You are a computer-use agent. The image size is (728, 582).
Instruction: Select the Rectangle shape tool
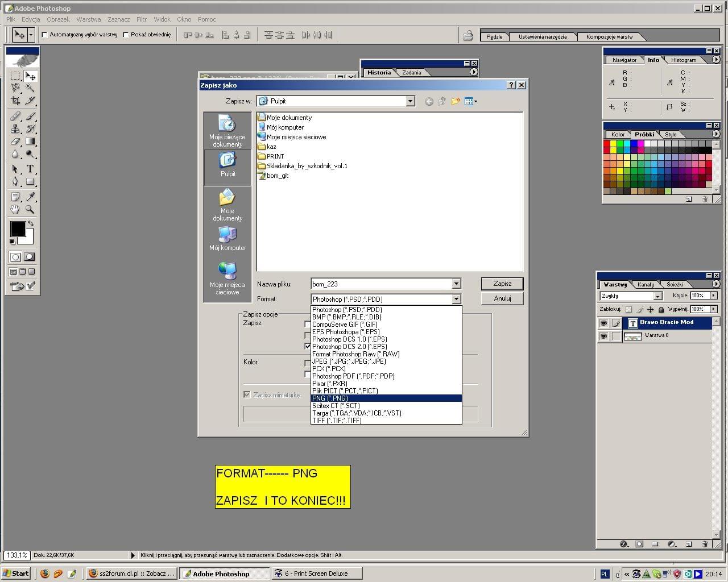tap(30, 182)
